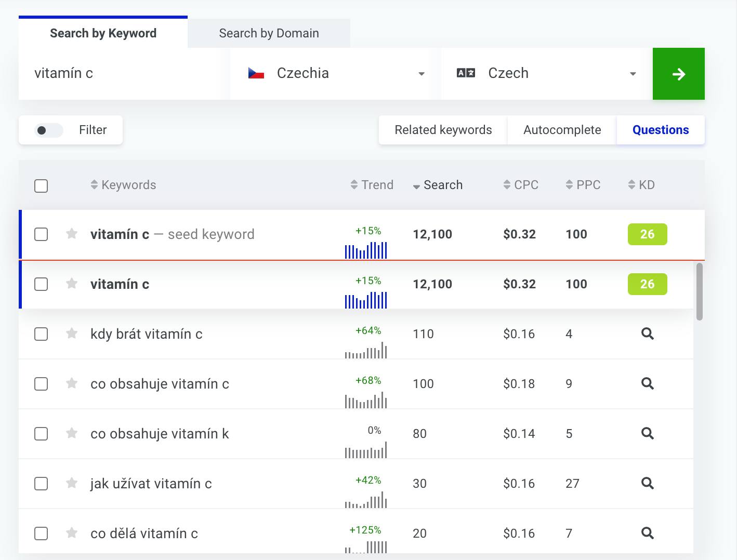Check keyword difficulty for 'co obsahuje vitamín c'
Viewport: 737px width, 560px height.
(x=647, y=383)
